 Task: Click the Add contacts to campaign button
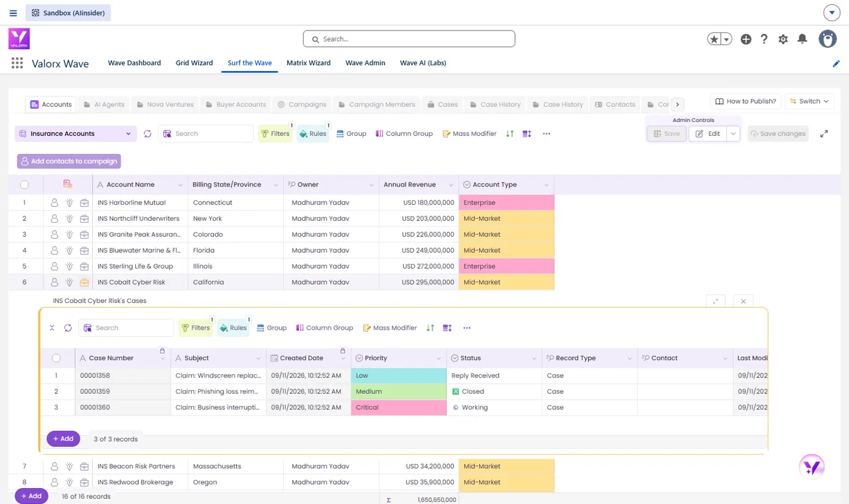(69, 161)
